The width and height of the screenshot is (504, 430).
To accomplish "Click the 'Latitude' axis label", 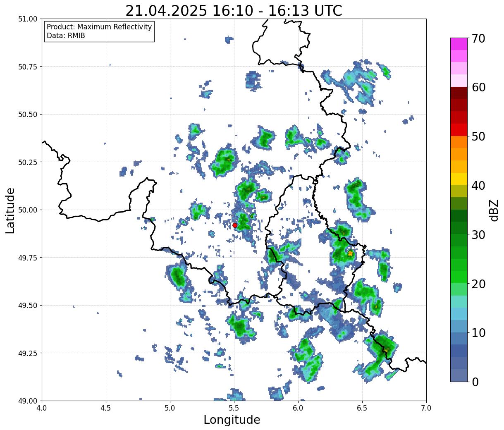I will tap(10, 210).
